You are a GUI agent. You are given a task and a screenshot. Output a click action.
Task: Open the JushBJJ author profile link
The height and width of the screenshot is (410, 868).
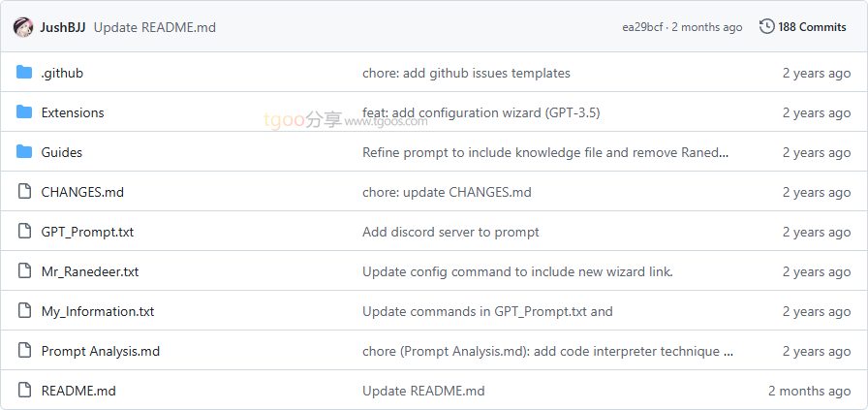tap(63, 27)
